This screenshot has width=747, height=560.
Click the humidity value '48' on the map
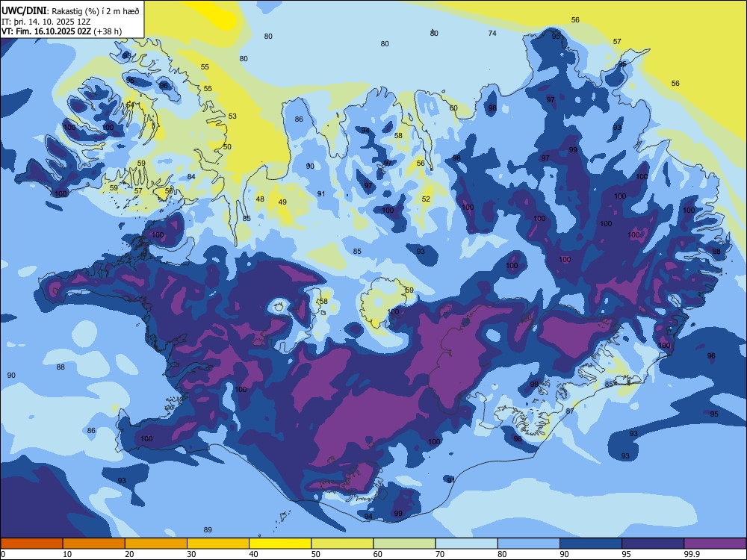tap(260, 199)
